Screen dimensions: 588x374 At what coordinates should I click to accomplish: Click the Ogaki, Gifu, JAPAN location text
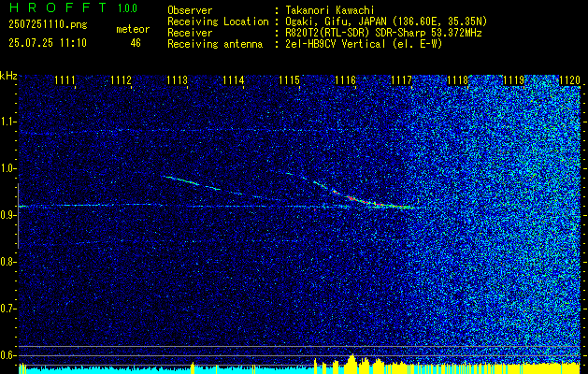[384, 22]
